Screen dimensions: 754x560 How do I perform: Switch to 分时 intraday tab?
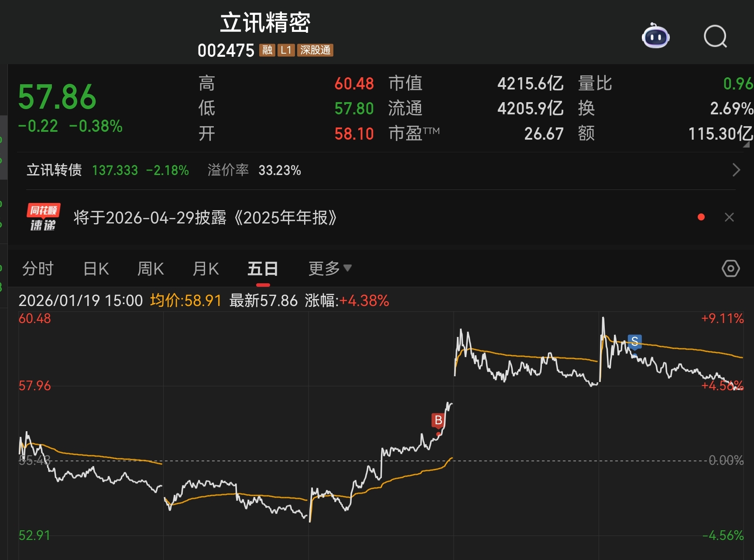[x=38, y=268]
